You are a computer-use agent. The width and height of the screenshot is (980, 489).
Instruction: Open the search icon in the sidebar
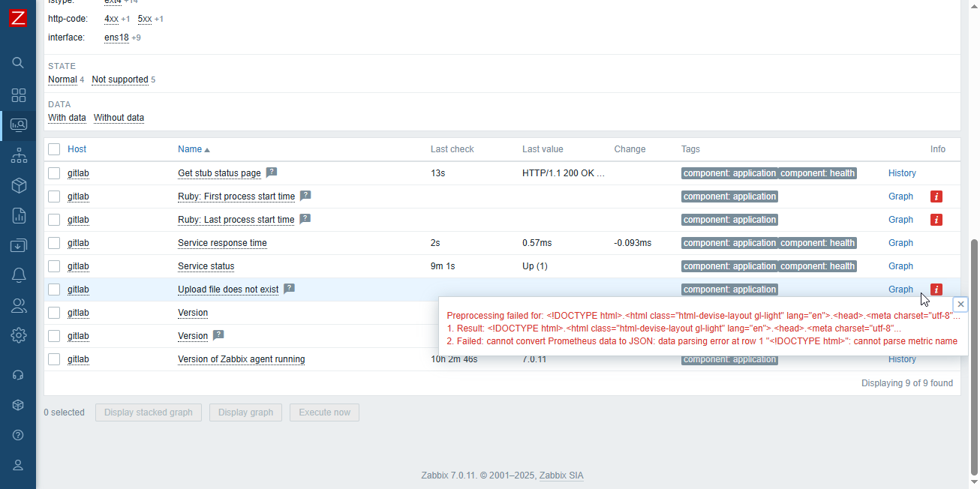point(18,62)
